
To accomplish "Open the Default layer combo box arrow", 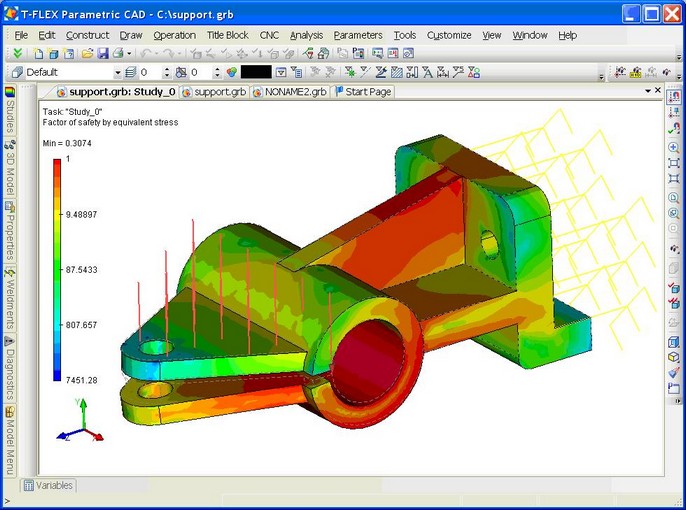I will pos(117,73).
